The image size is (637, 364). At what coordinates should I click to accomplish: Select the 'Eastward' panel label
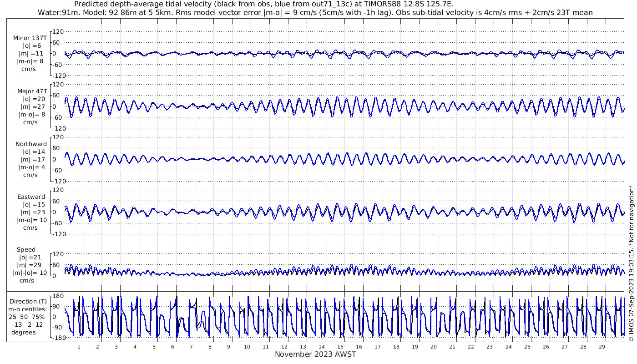click(x=31, y=197)
